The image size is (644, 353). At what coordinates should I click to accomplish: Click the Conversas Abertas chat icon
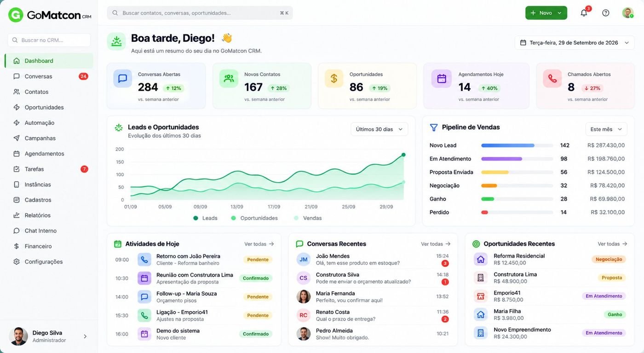(x=123, y=79)
